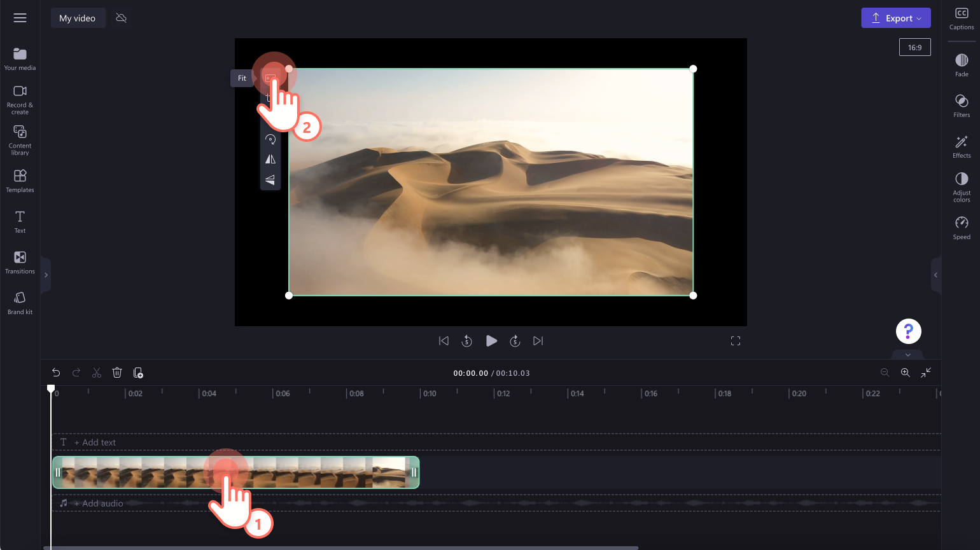Undo the last action
Viewport: 980px width, 550px height.
coord(56,373)
